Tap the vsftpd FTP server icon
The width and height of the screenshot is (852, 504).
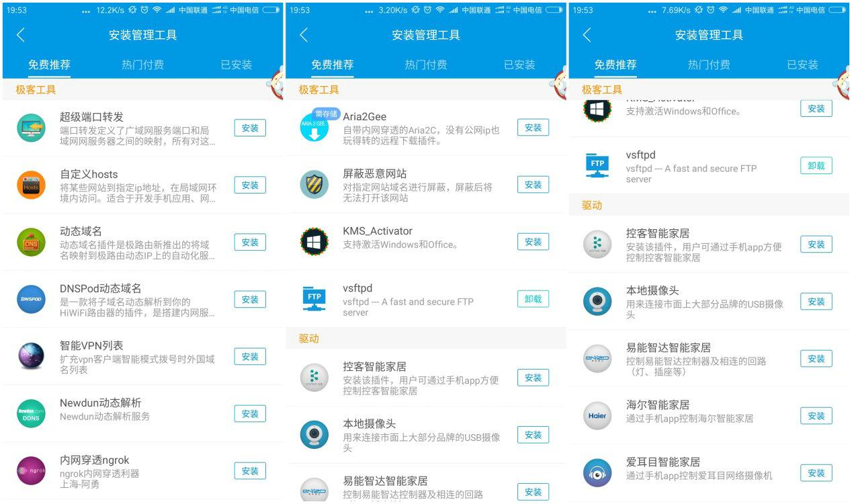313,299
